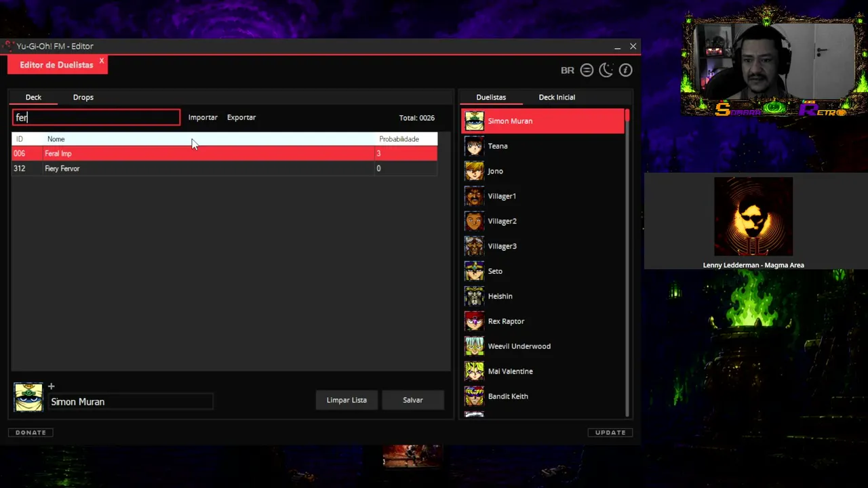Open the Duelistas tab
The width and height of the screenshot is (868, 488).
click(491, 97)
